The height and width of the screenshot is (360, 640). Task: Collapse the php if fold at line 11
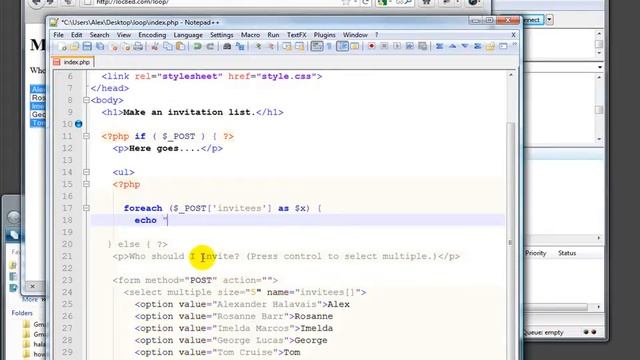tap(86, 136)
